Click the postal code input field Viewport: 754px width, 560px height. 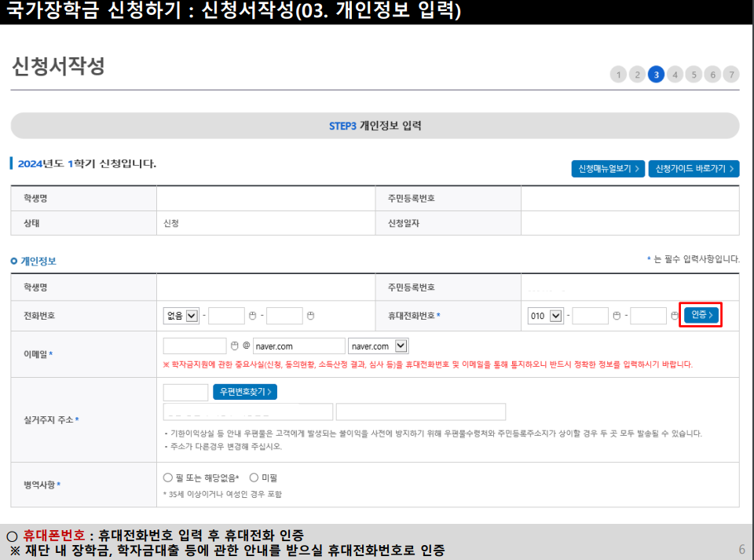[x=186, y=391]
